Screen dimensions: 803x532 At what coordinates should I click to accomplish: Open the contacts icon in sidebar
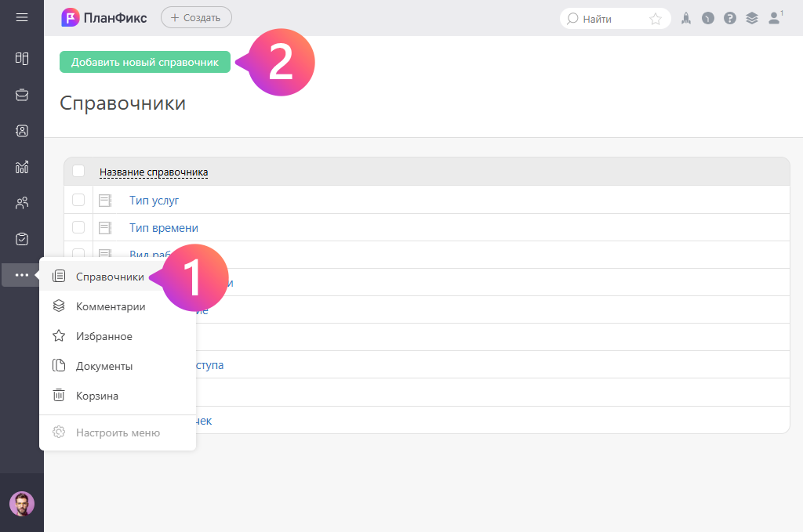coord(22,131)
